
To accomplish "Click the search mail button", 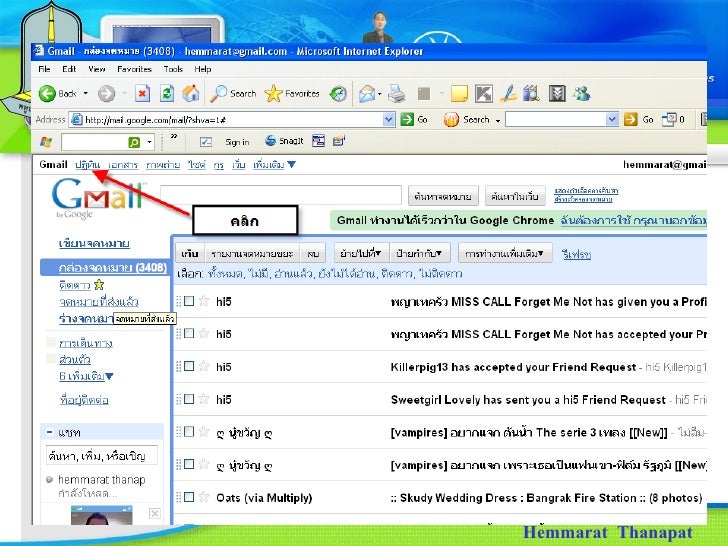I will coord(443,196).
